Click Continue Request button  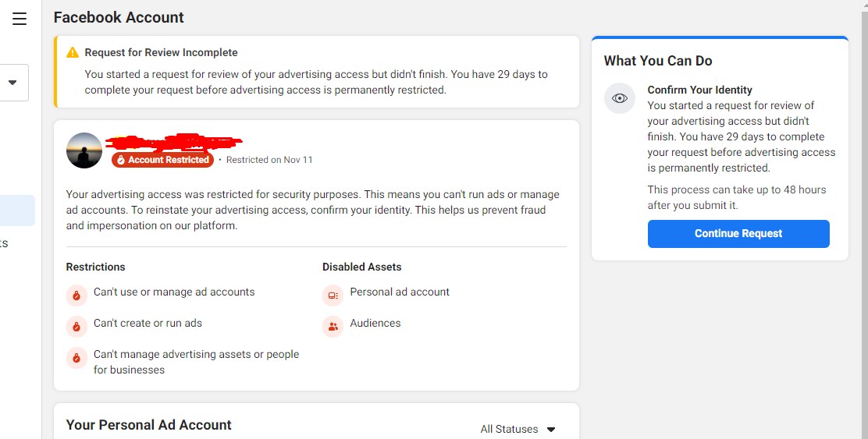pos(738,233)
